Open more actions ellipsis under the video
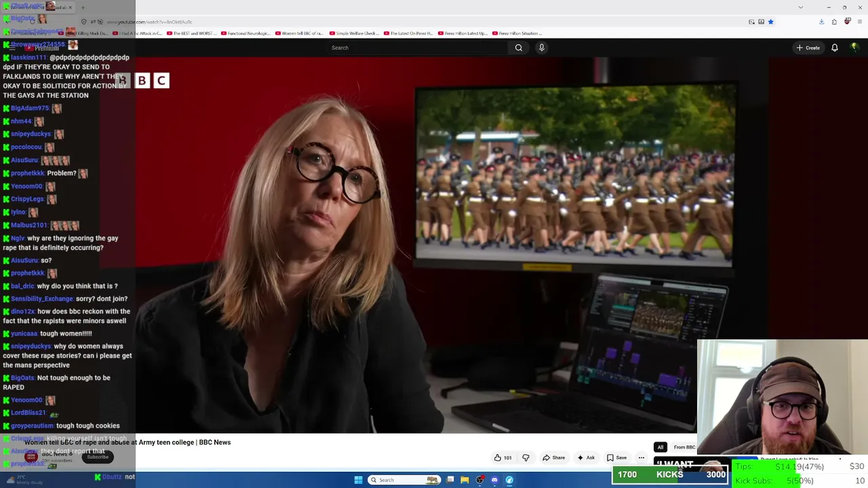This screenshot has height=488, width=868. [641, 457]
